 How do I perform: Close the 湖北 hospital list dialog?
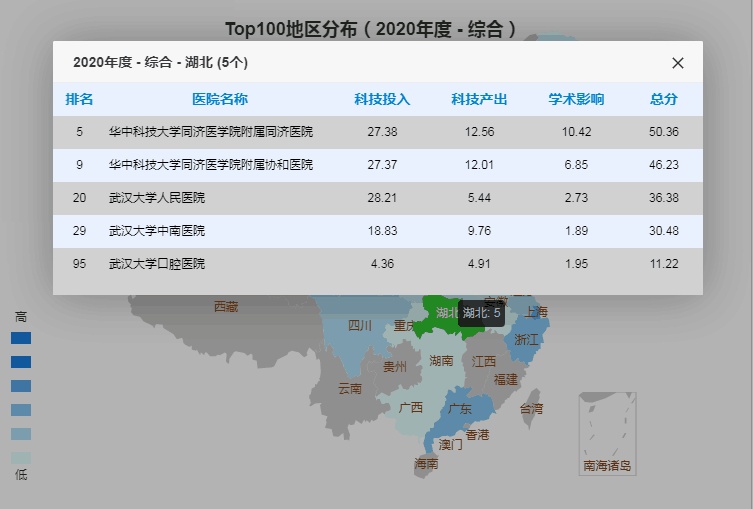click(x=678, y=63)
